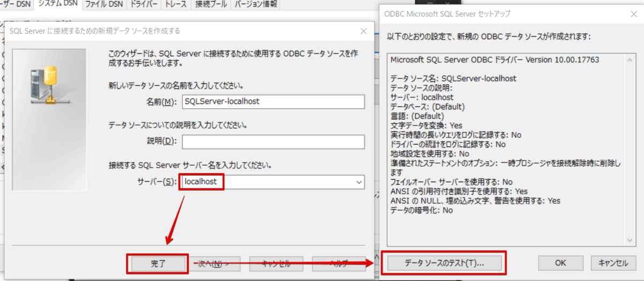
Task: Click the サーバー(S): label
Action: [x=156, y=182]
